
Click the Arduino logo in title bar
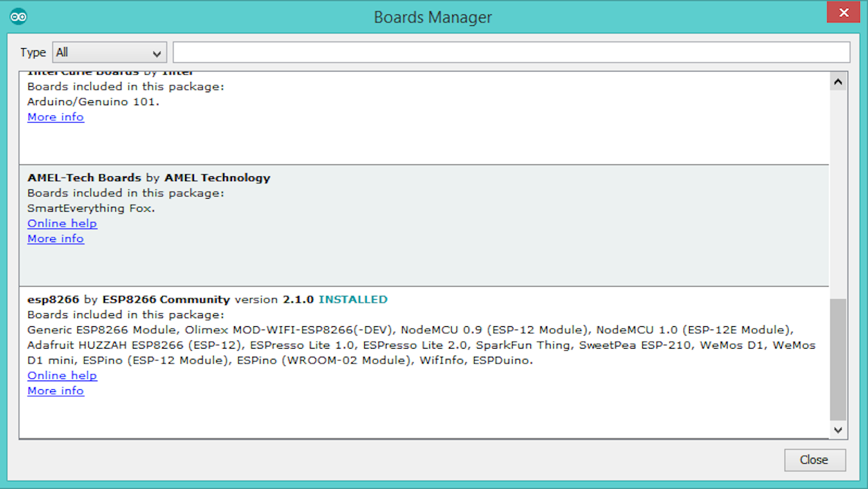coord(19,17)
